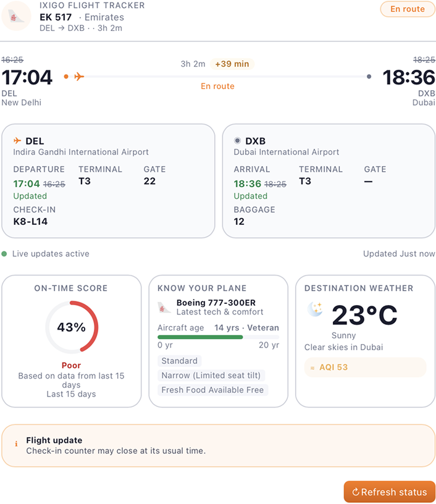Click the Emirates airline logo in header
This screenshot has width=436, height=504.
pos(17,17)
